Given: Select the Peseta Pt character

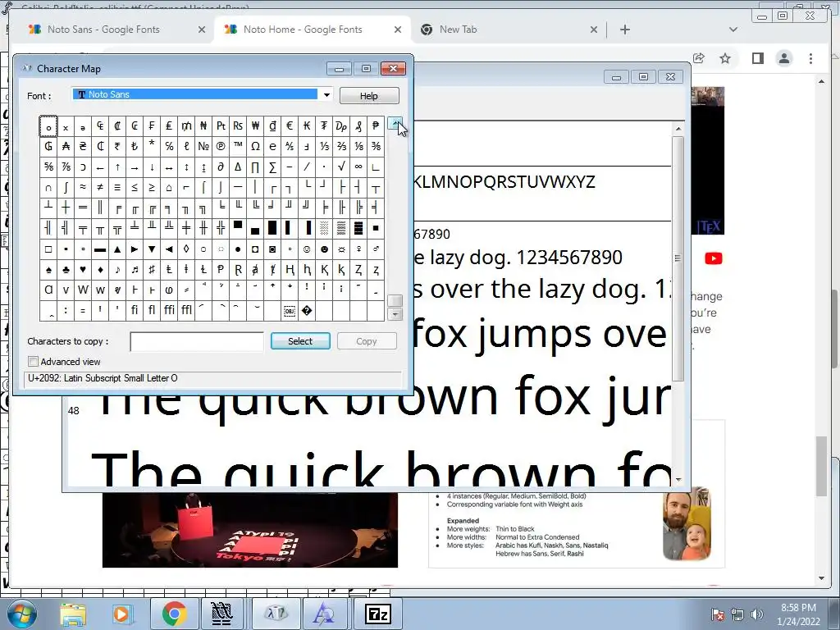Looking at the screenshot, I should [221, 126].
